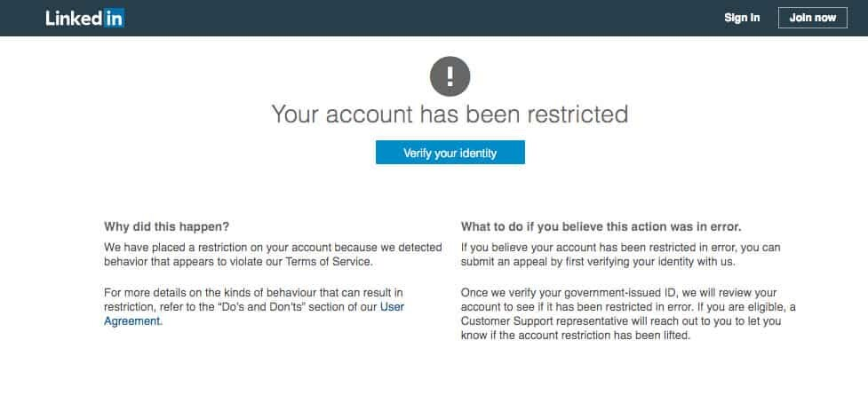The height and width of the screenshot is (411, 868).
Task: Click the LinkedIn logo in header
Action: tap(85, 19)
